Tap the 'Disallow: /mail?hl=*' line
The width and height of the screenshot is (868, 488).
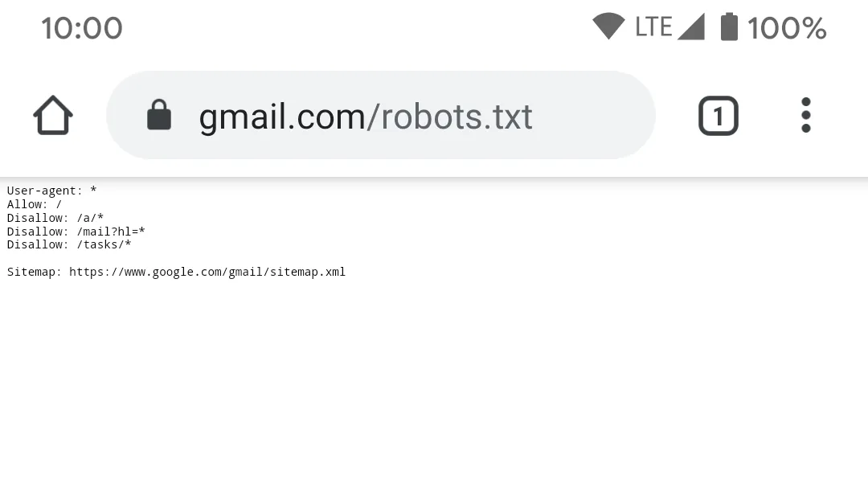pyautogui.click(x=76, y=232)
